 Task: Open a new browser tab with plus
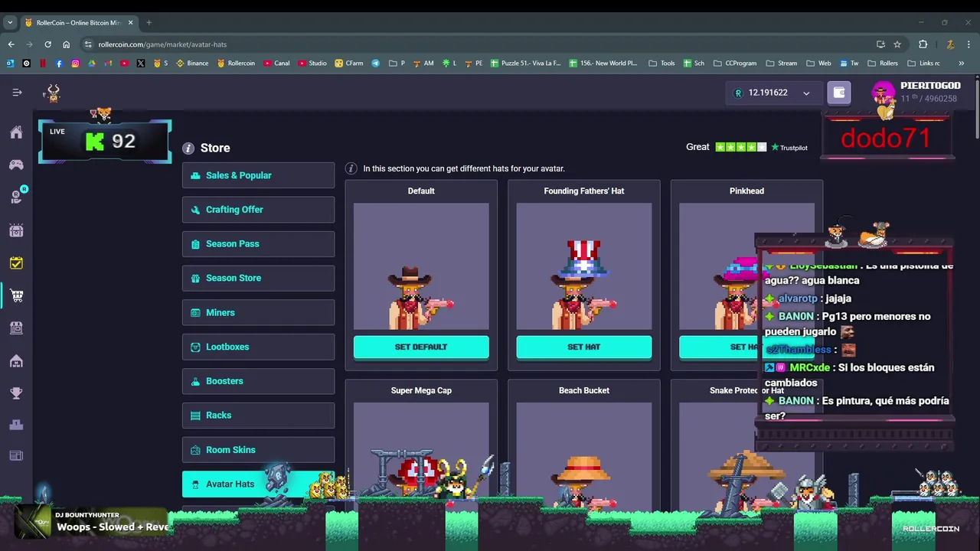click(x=149, y=22)
